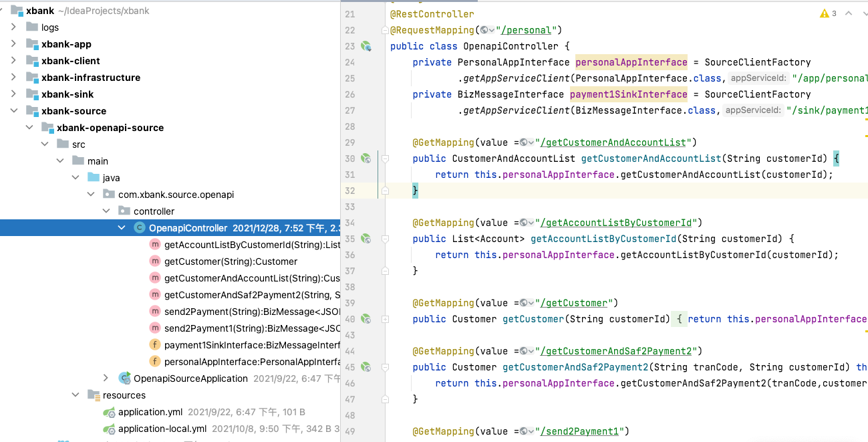Select OpenapiController in the project tree

[188, 228]
